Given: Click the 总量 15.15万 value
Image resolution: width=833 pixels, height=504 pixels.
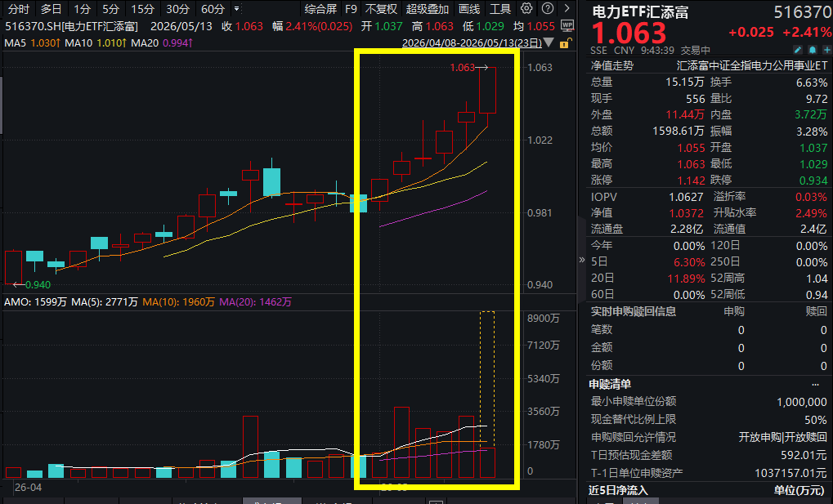Looking at the screenshot, I should pyautogui.click(x=685, y=82).
